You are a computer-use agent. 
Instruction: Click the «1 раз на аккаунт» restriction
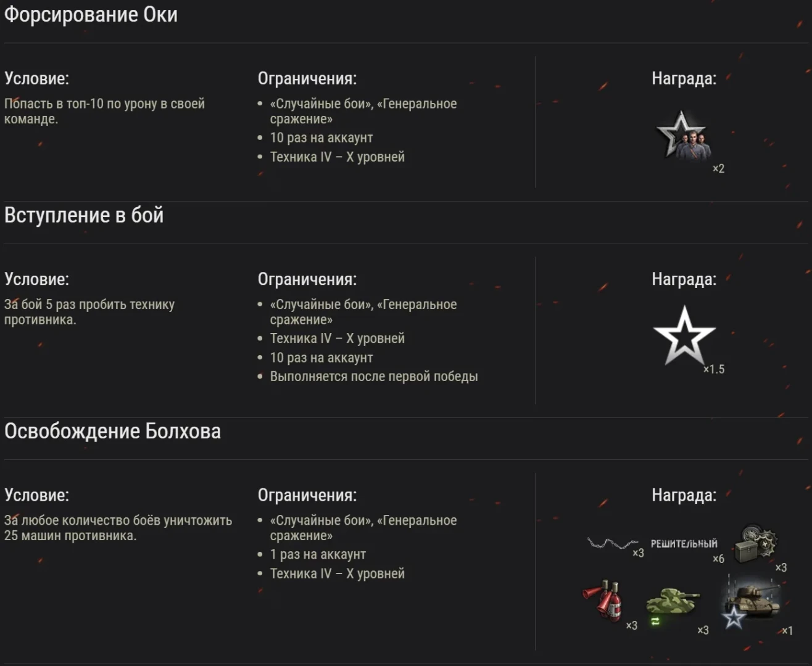[x=318, y=554]
